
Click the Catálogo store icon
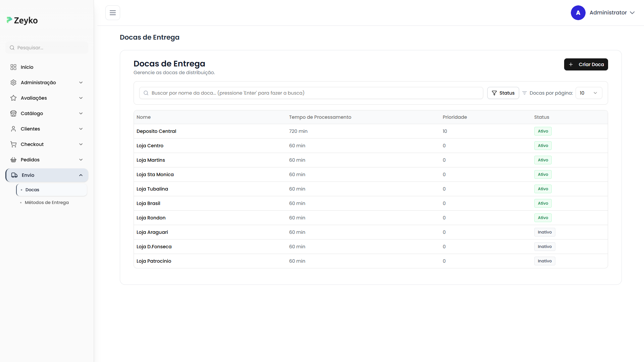[13, 113]
